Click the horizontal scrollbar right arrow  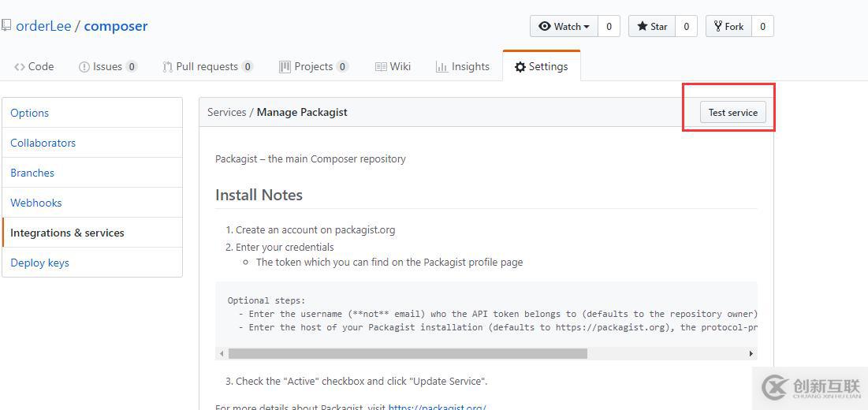click(x=751, y=353)
